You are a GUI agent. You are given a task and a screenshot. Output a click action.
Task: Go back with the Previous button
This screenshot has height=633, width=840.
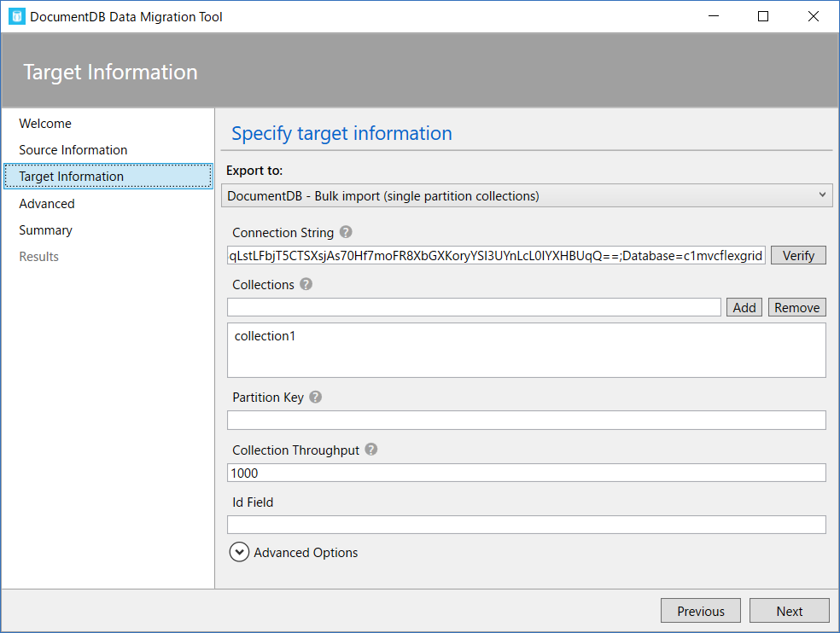click(700, 611)
